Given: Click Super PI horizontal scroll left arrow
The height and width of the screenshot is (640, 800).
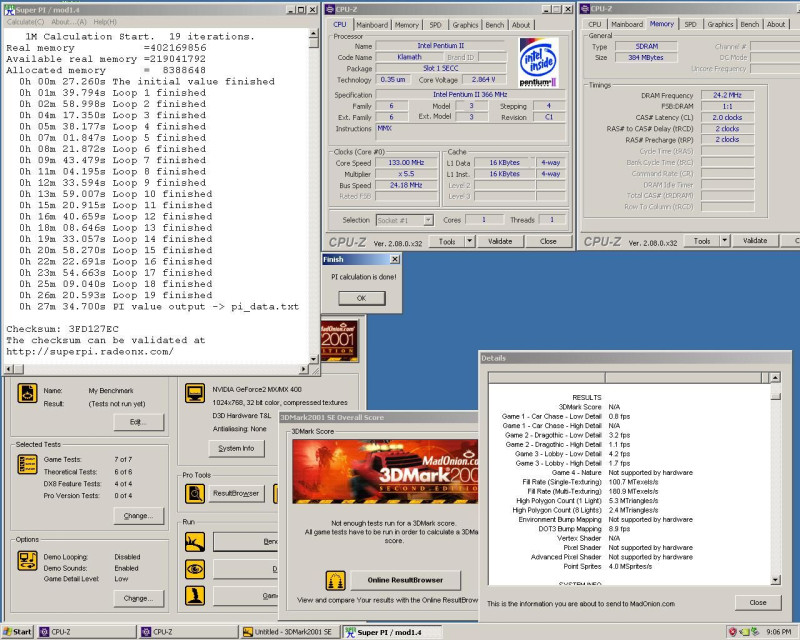Looking at the screenshot, I should point(9,368).
